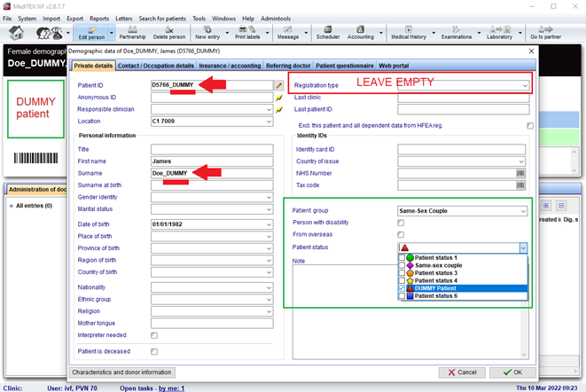The height and width of the screenshot is (392, 586).
Task: Open the Country of issue dropdown
Action: (521, 161)
